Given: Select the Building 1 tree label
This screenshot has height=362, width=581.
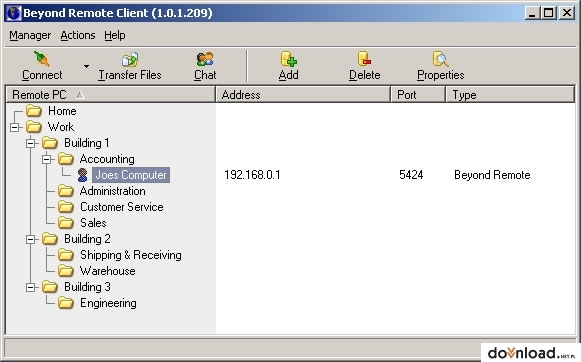Looking at the screenshot, I should [87, 143].
